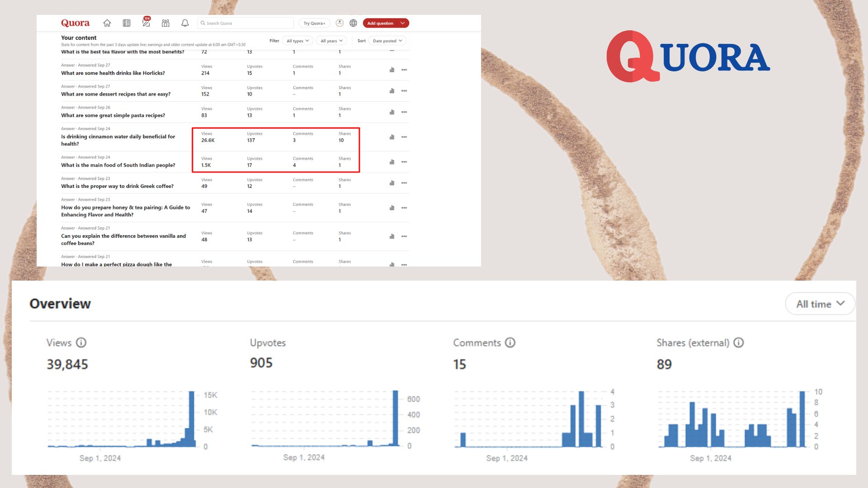Image resolution: width=868 pixels, height=488 pixels.
Task: Open the Spaces people icon
Action: pos(165,23)
